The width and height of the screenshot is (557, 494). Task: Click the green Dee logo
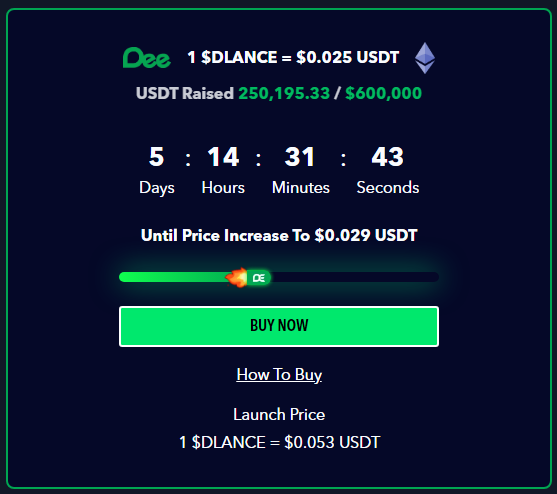tap(146, 58)
